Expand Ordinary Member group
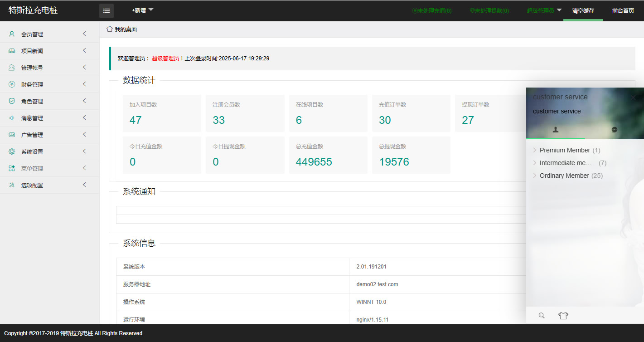 tap(567, 176)
